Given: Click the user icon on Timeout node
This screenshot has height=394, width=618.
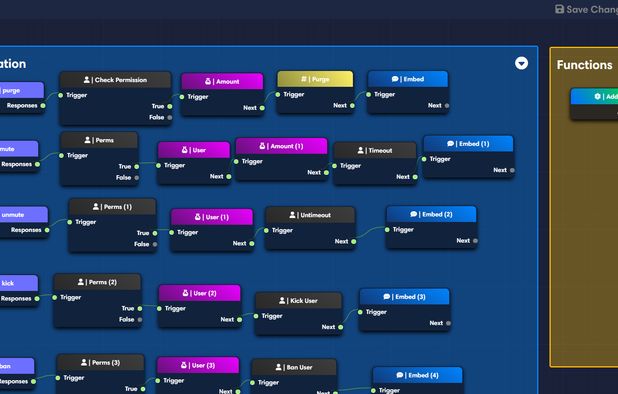Looking at the screenshot, I should 361,150.
